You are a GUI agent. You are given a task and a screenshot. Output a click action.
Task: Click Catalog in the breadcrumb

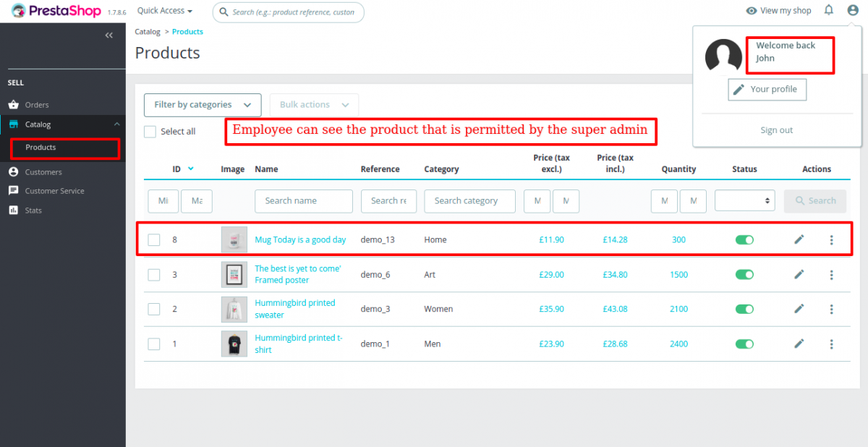[148, 32]
